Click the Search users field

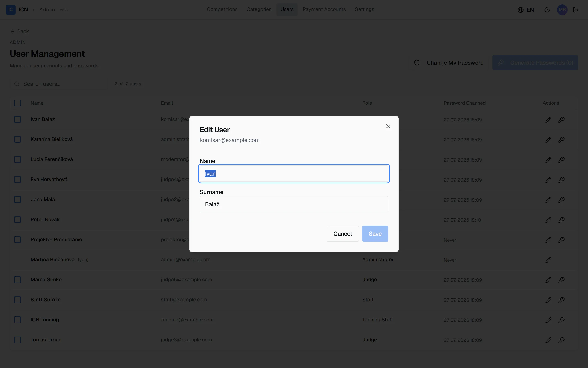pos(59,84)
